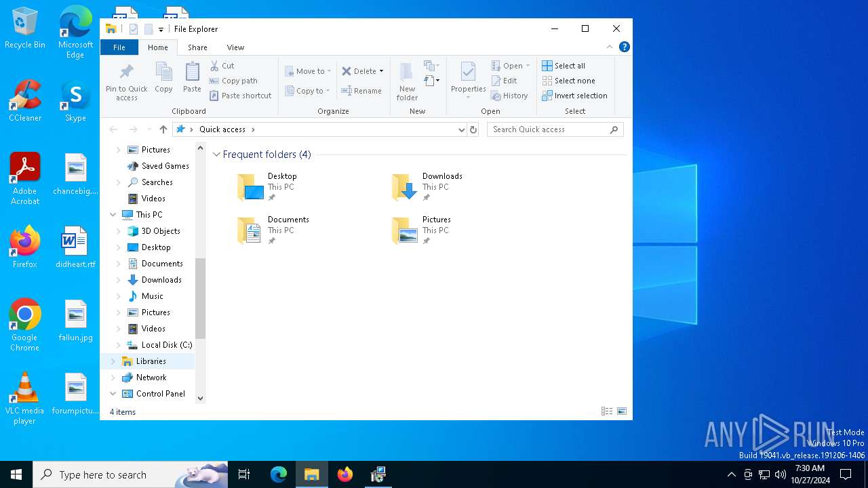Switch to details view icon in status bar
The height and width of the screenshot is (488, 868).
click(x=607, y=411)
